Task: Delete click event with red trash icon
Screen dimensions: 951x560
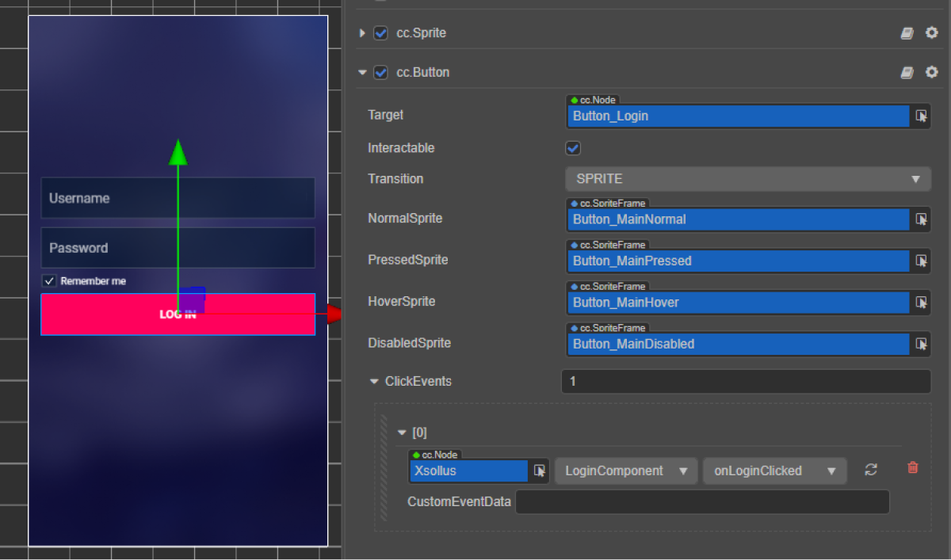Action: pyautogui.click(x=912, y=468)
